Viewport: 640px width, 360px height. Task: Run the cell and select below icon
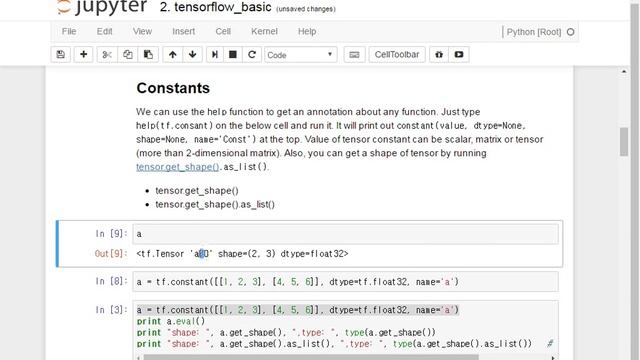click(x=215, y=54)
